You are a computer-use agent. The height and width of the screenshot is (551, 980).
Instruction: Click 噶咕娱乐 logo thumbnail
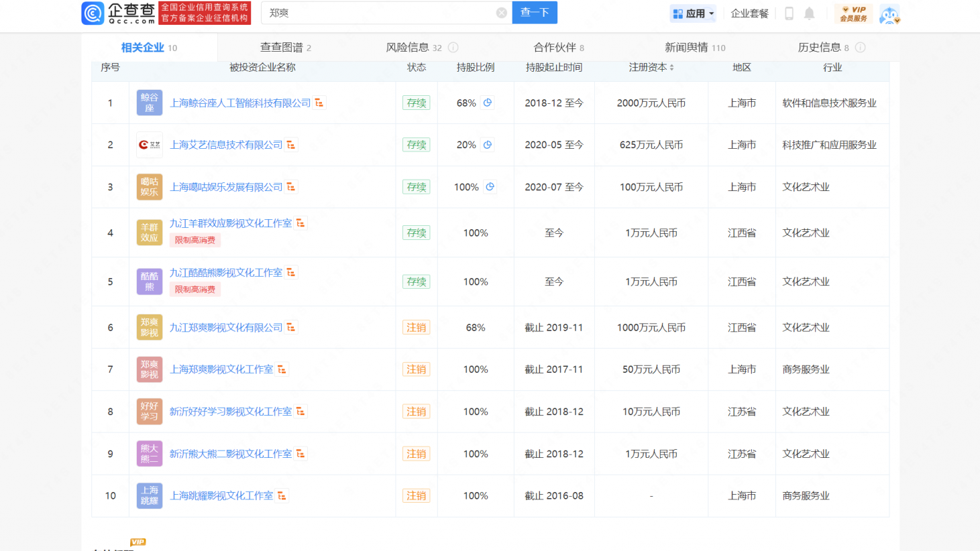(x=150, y=187)
